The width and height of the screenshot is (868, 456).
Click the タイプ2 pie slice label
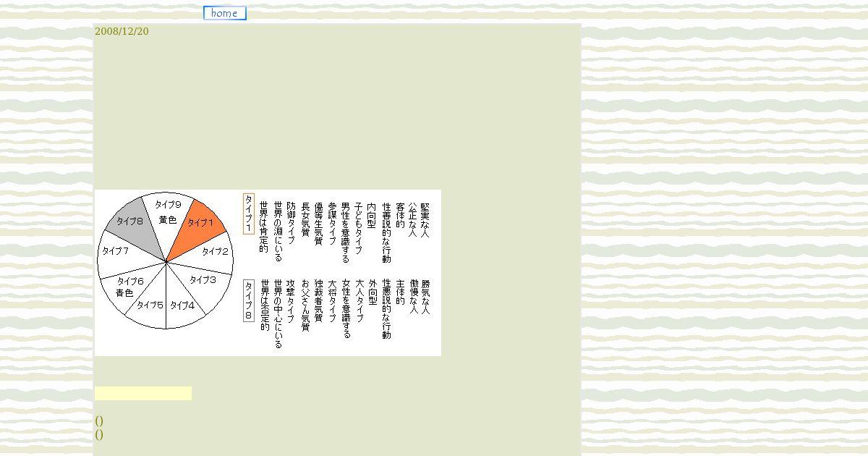[x=215, y=252]
